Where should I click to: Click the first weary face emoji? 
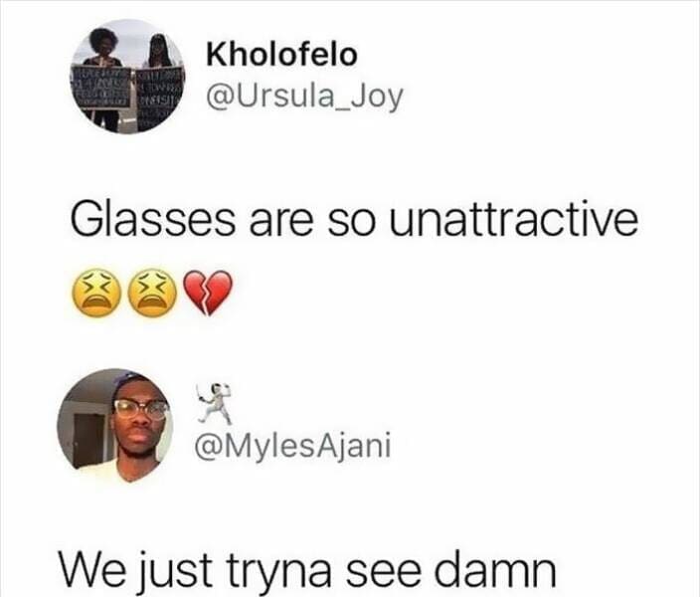97,293
